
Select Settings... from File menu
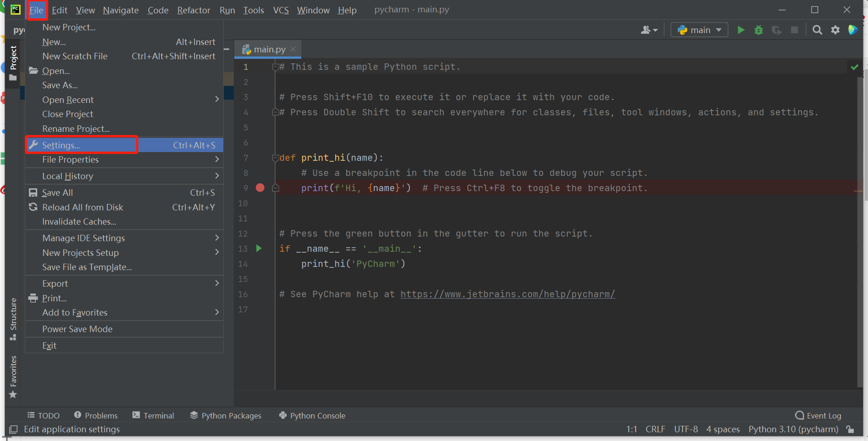point(124,145)
